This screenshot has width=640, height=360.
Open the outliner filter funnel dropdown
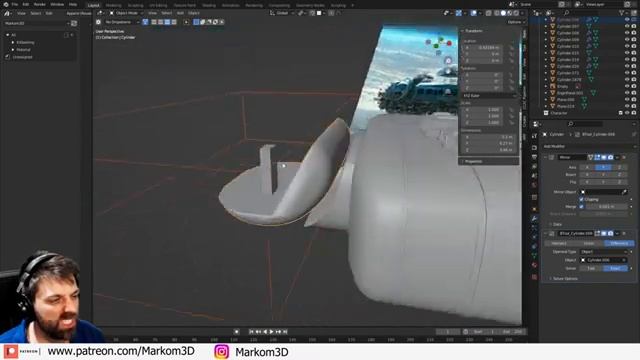pos(623,13)
